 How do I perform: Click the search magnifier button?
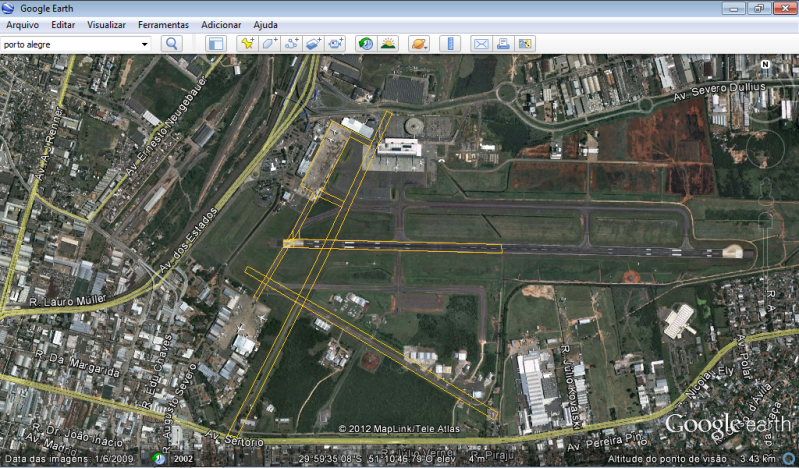pos(171,44)
